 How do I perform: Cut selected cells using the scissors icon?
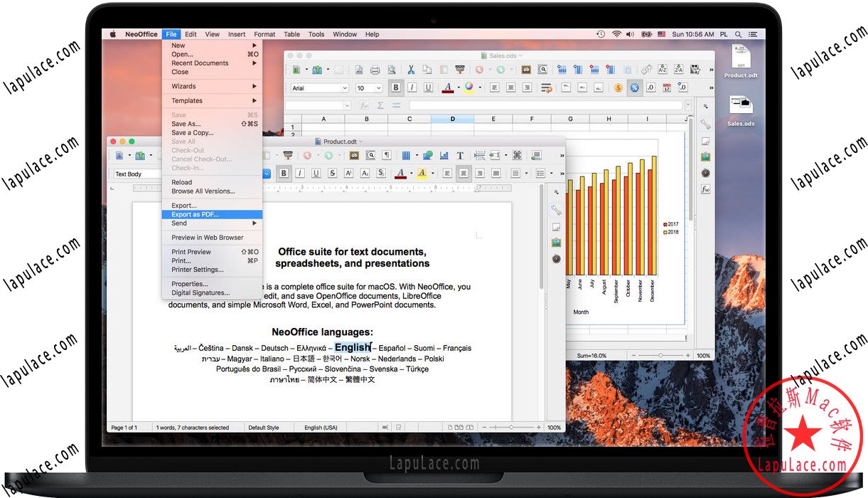[411, 69]
